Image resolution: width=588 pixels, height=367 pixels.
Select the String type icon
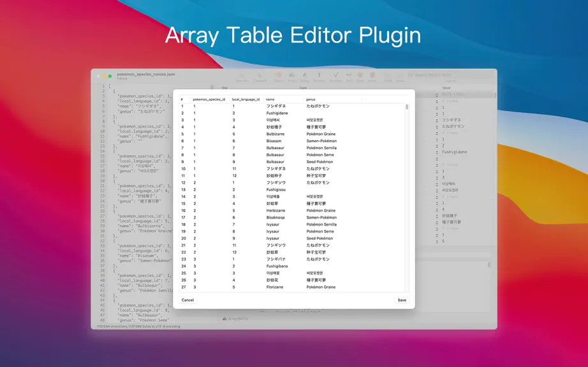(304, 75)
